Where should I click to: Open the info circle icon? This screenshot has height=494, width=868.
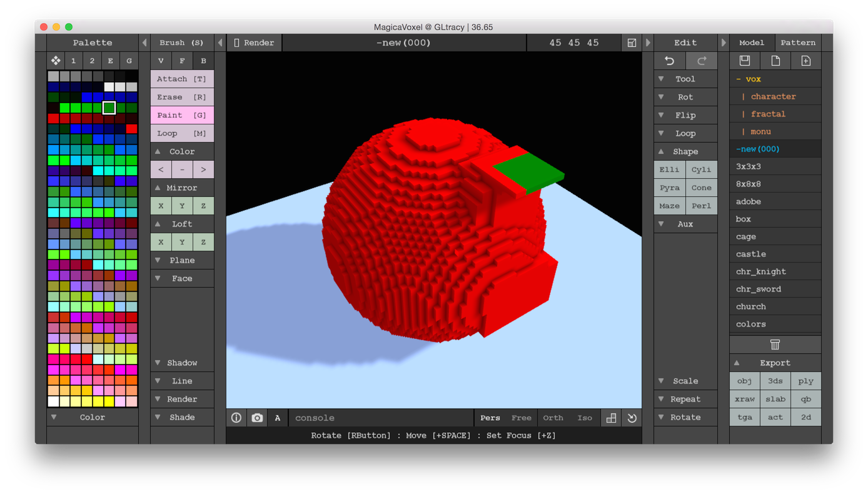236,418
